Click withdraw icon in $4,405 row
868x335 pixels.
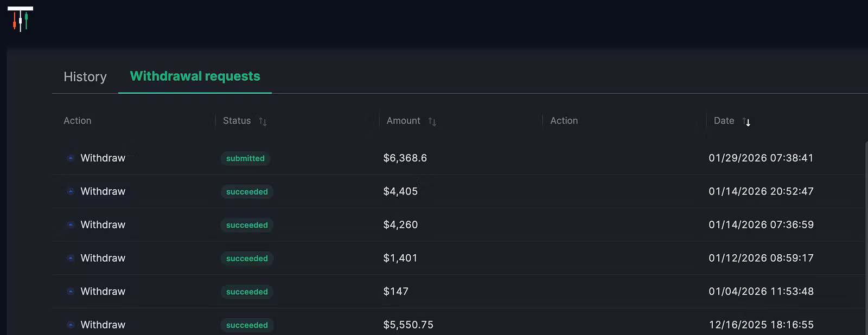71,191
